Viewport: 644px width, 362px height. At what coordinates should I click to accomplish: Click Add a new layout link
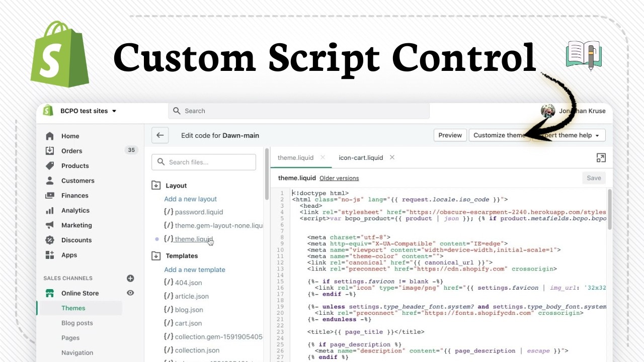point(190,199)
